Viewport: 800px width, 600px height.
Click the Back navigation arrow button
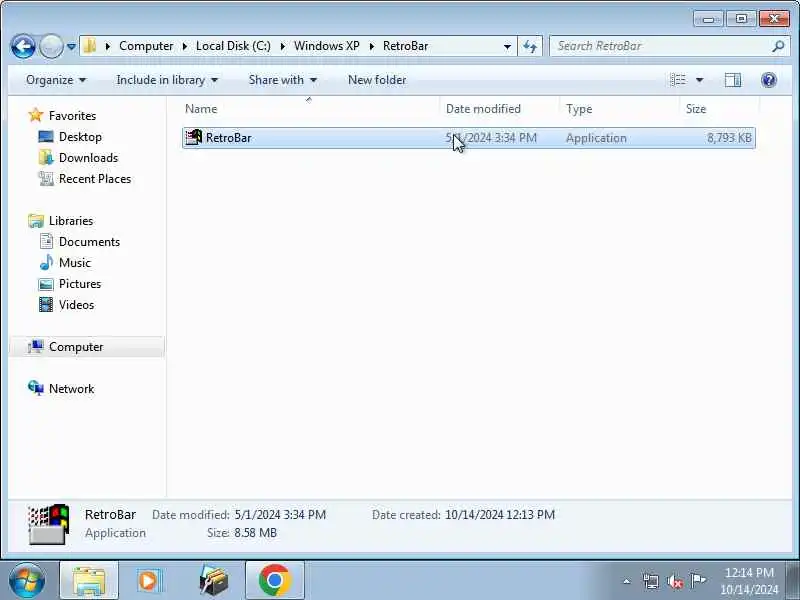pyautogui.click(x=23, y=47)
